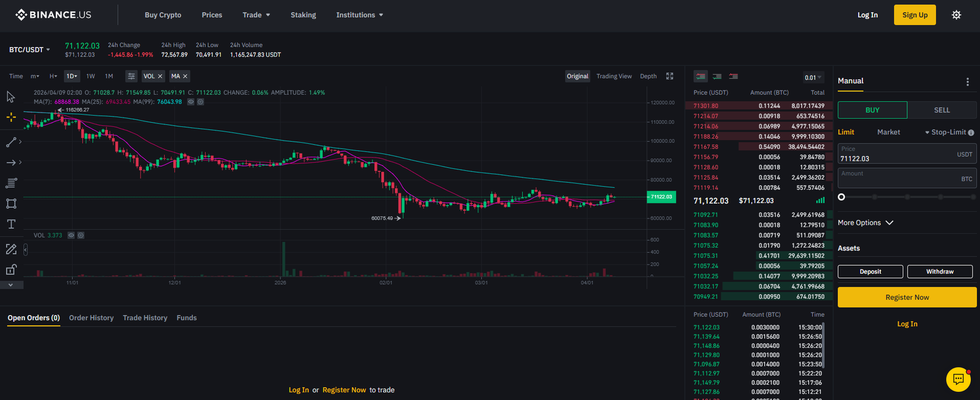
Task: Open the Institutions menu dropdown
Action: click(360, 15)
